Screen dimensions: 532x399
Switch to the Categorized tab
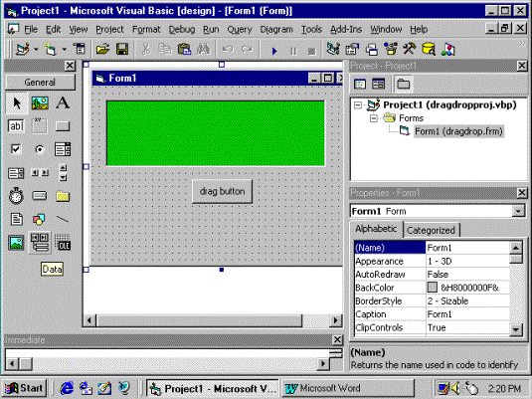431,230
